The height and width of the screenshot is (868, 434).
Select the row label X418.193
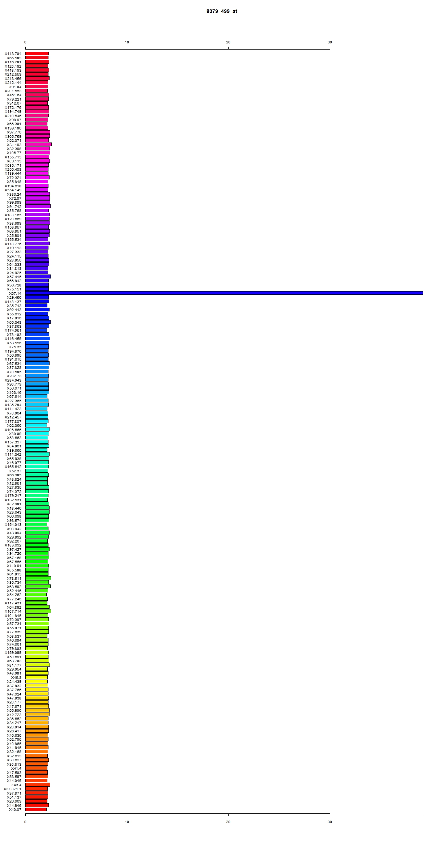[x=13, y=70]
